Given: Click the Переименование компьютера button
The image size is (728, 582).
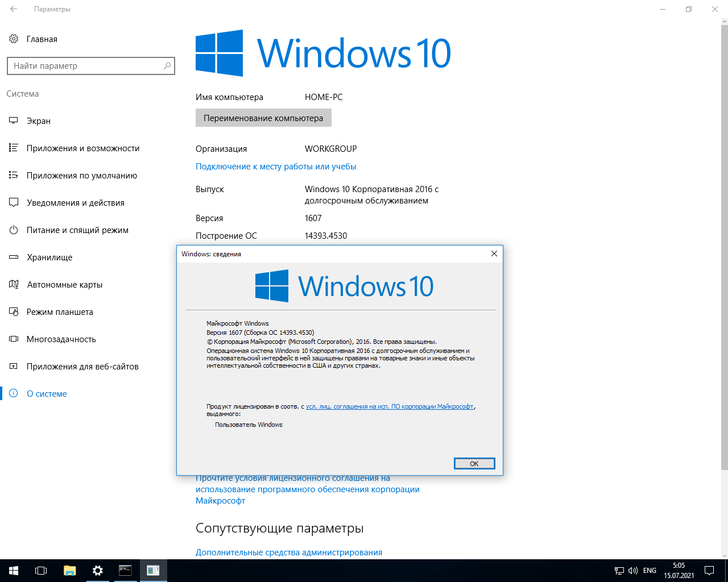Looking at the screenshot, I should tap(263, 118).
